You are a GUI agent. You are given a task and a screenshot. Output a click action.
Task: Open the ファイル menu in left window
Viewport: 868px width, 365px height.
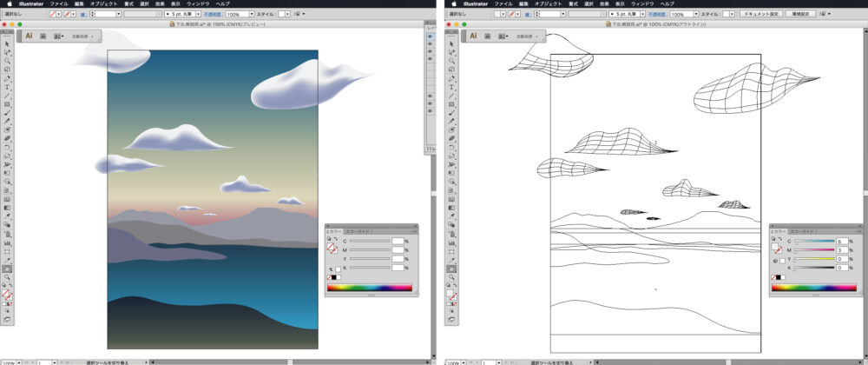58,3
